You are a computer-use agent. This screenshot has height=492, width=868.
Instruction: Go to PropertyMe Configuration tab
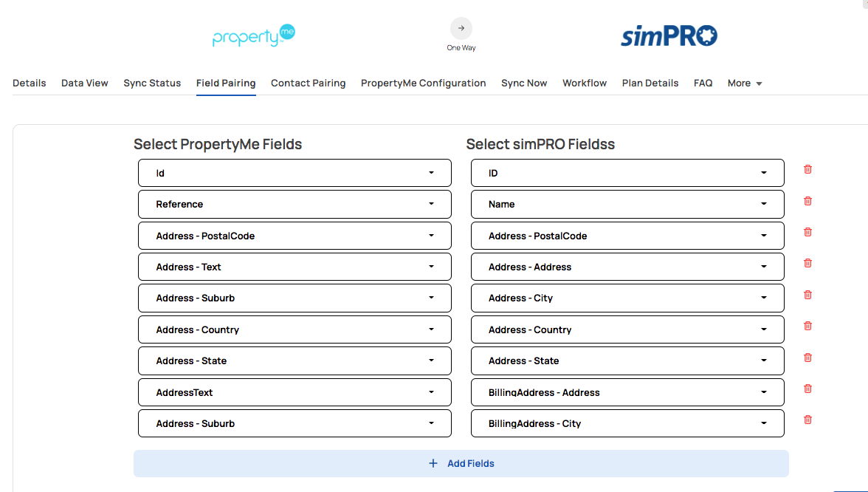[x=423, y=83]
